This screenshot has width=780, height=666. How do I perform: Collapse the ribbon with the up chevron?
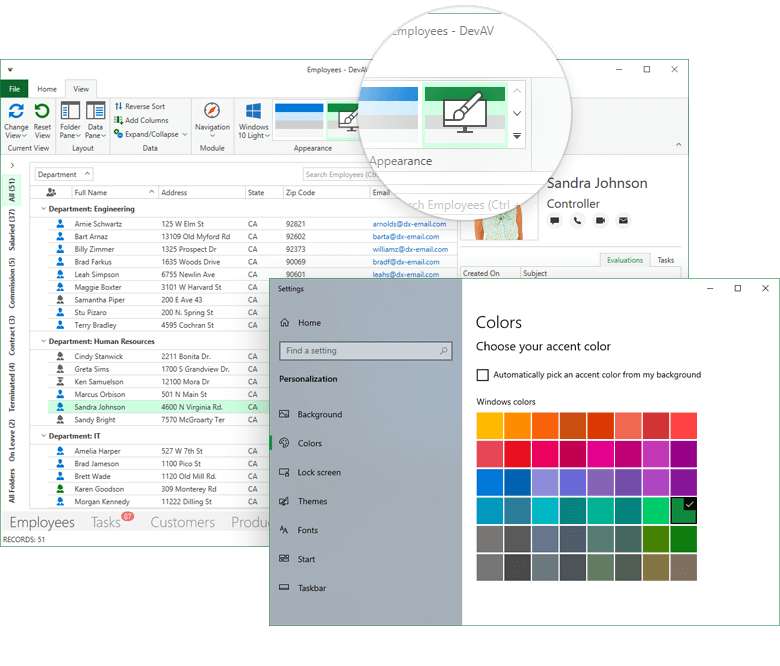[x=679, y=145]
